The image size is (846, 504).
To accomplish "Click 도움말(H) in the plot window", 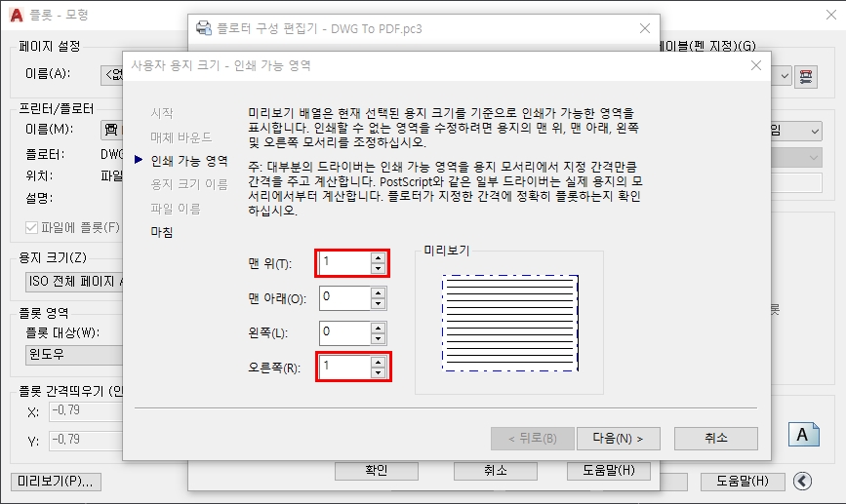I will tap(743, 482).
